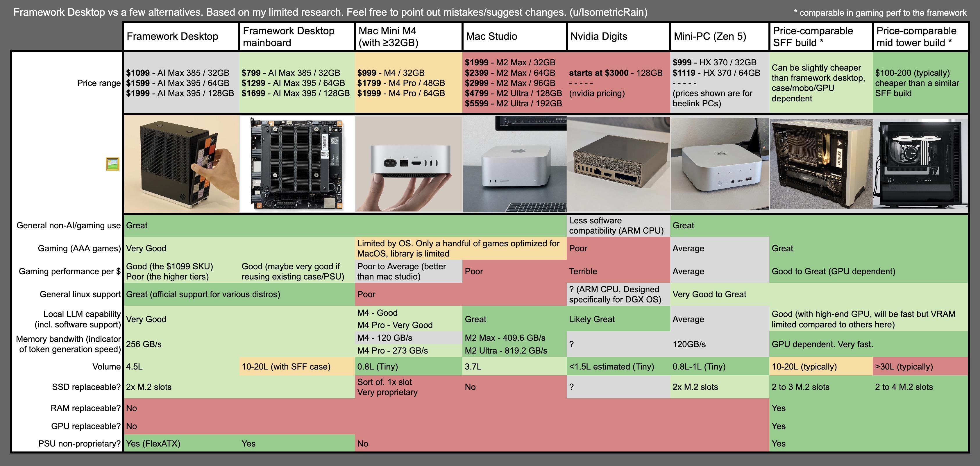Image resolution: width=980 pixels, height=466 pixels.
Task: Click the SFF build PC photo
Action: click(x=821, y=164)
